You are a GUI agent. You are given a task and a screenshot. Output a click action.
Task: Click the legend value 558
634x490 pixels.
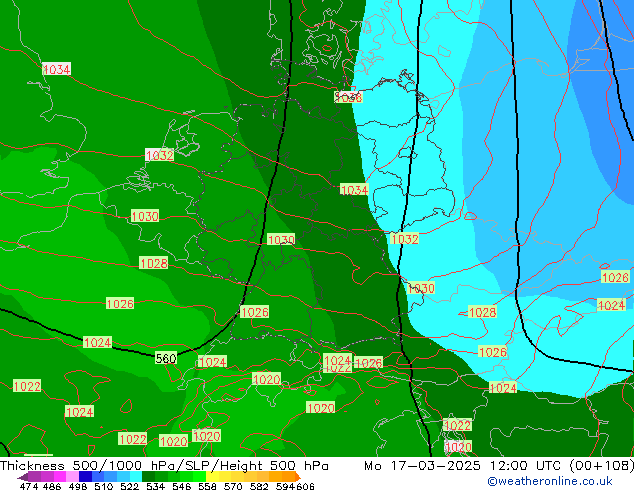[x=207, y=486]
